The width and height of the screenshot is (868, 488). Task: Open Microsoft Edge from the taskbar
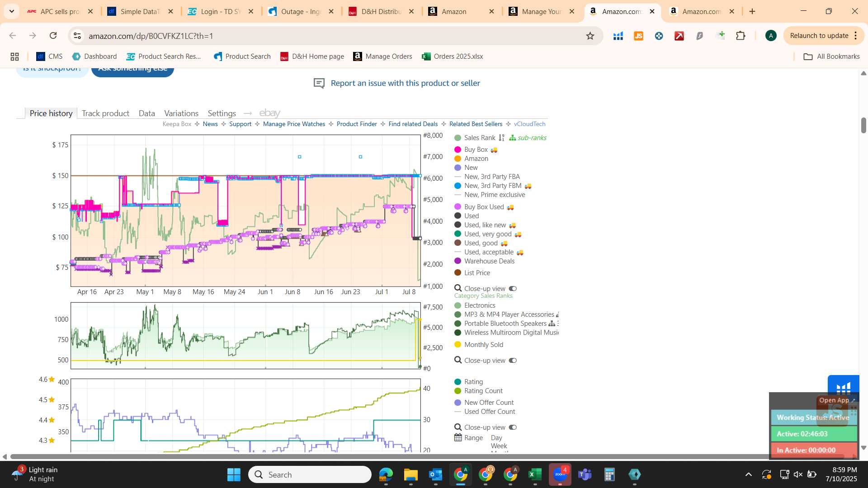coord(386,474)
